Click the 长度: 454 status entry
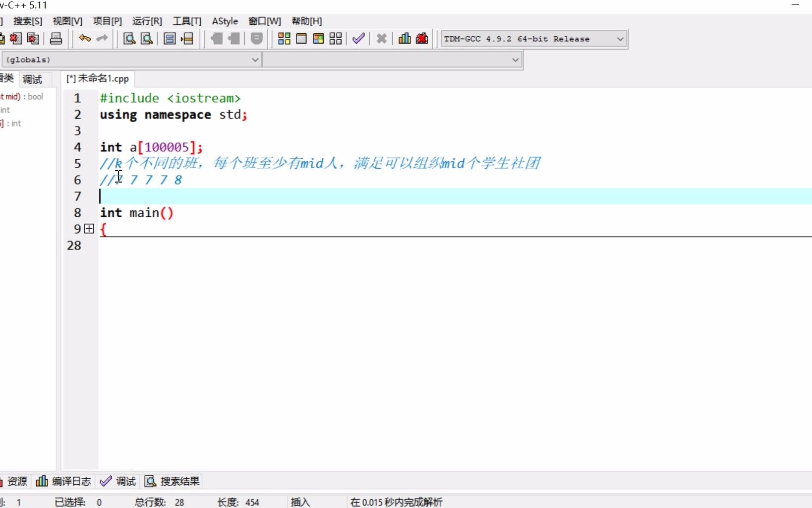 238,502
